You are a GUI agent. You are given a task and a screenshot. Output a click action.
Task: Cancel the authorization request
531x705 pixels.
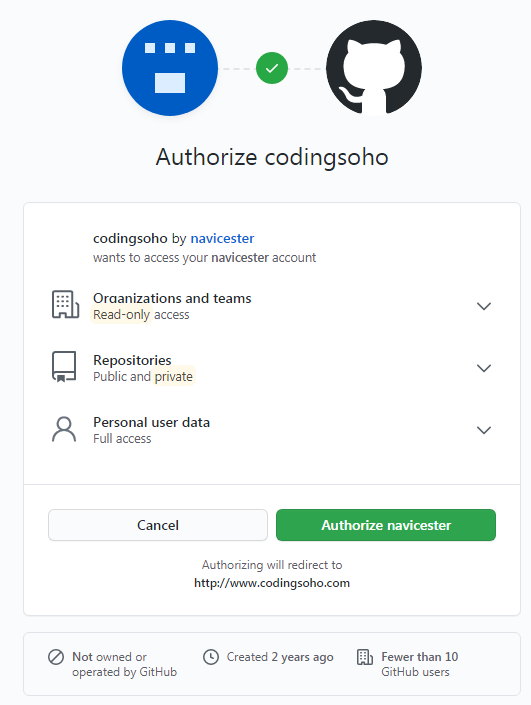tap(158, 525)
